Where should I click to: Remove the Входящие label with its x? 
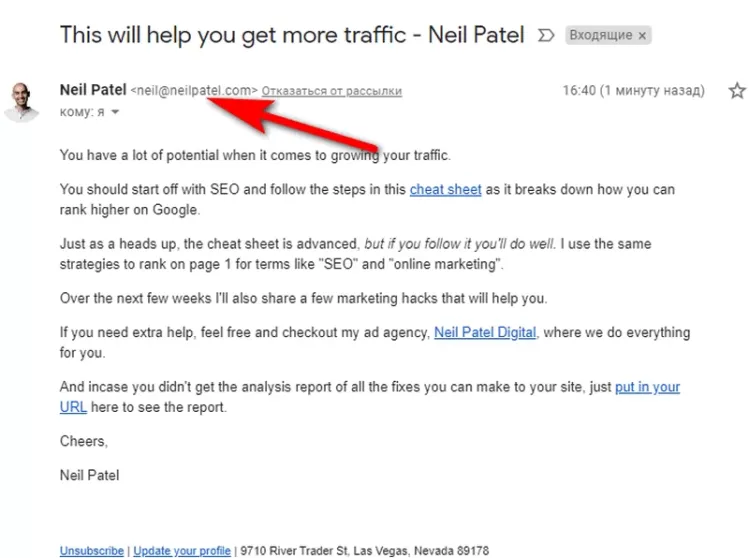[x=642, y=35]
